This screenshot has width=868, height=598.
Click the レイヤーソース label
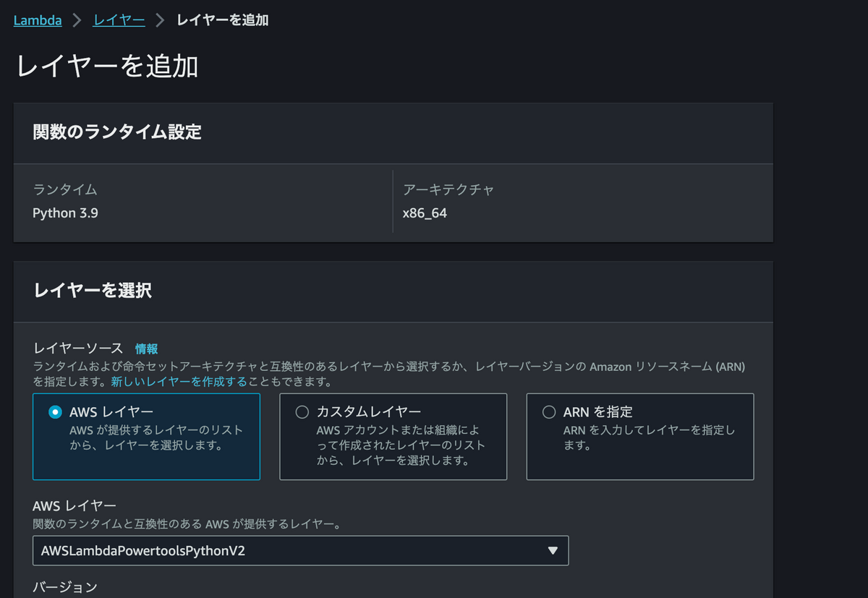(78, 349)
